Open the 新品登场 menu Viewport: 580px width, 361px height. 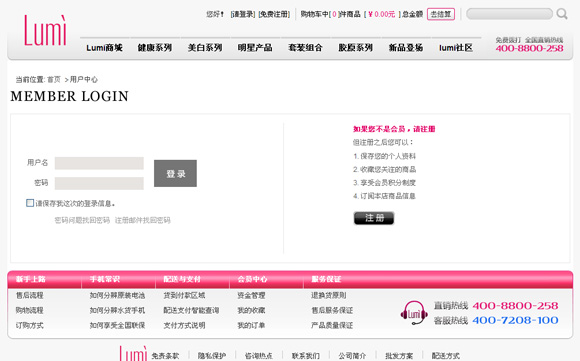(x=406, y=48)
